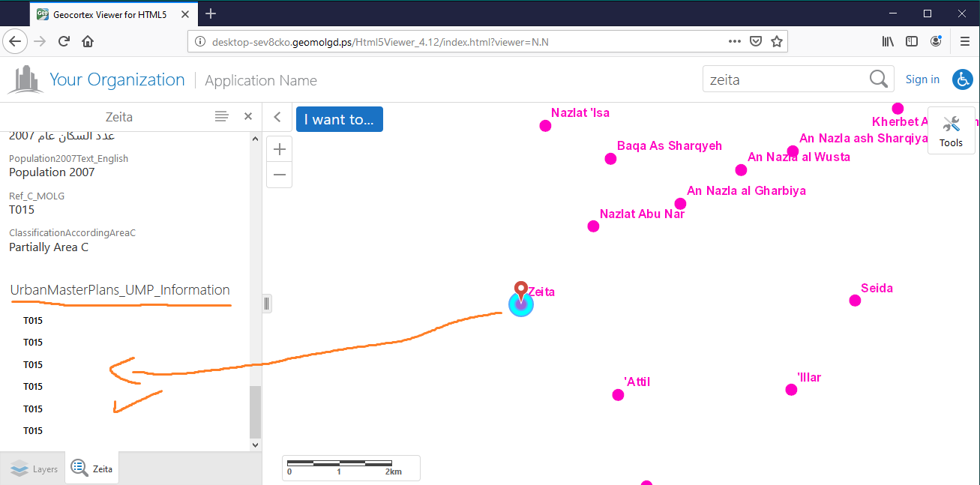This screenshot has width=980, height=485.
Task: Open the Zeita panel actions list icon
Action: 221,116
